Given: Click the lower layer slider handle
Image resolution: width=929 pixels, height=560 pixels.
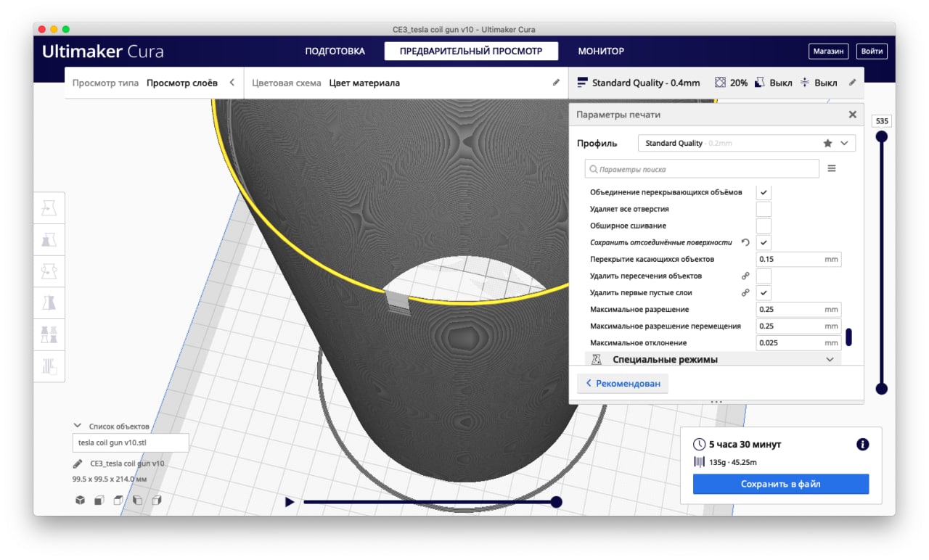Looking at the screenshot, I should coord(882,389).
